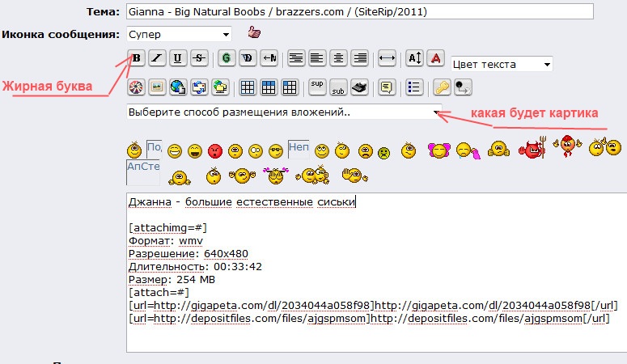Insert superscript with the sup button

pyautogui.click(x=317, y=87)
